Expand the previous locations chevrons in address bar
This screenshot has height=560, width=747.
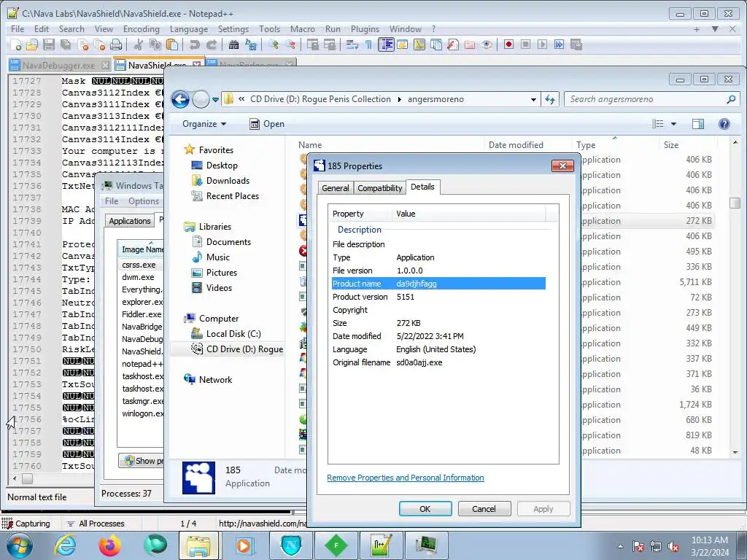[x=241, y=99]
